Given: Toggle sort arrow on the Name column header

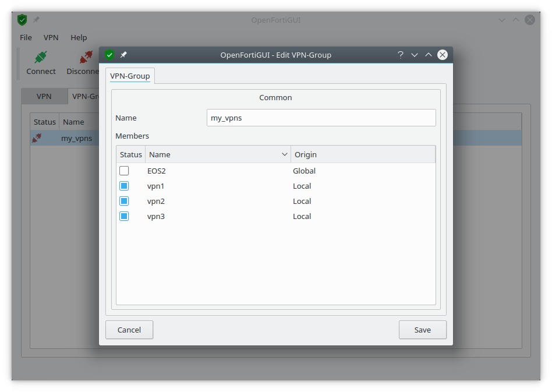Looking at the screenshot, I should pyautogui.click(x=285, y=154).
